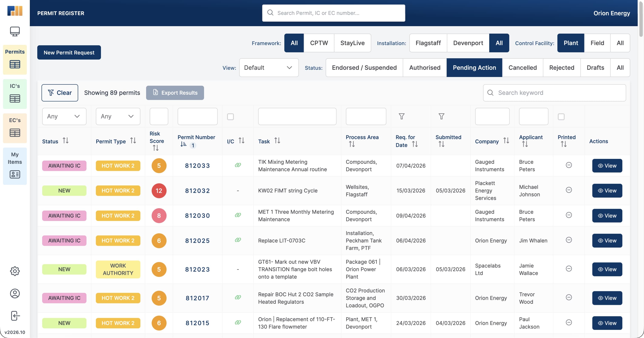The width and height of the screenshot is (644, 338).
Task: Open the Permit Type 'Any' dropdown
Action: (x=118, y=116)
